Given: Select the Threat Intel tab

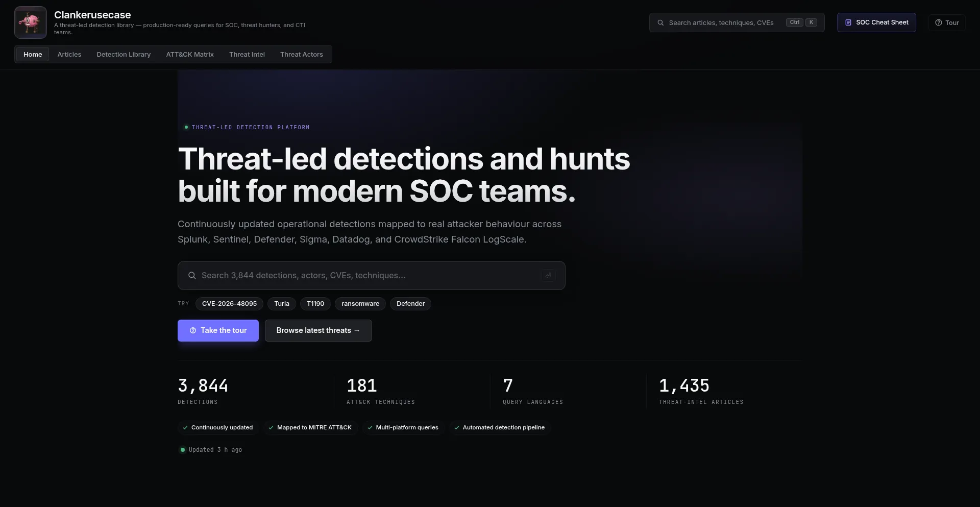Looking at the screenshot, I should coord(247,54).
